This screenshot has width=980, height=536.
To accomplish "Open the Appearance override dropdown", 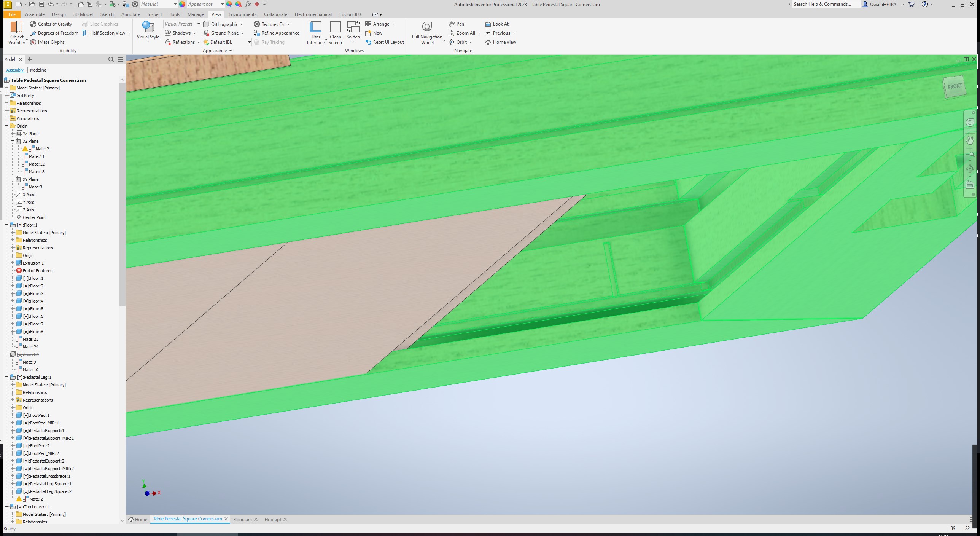I will click(205, 4).
